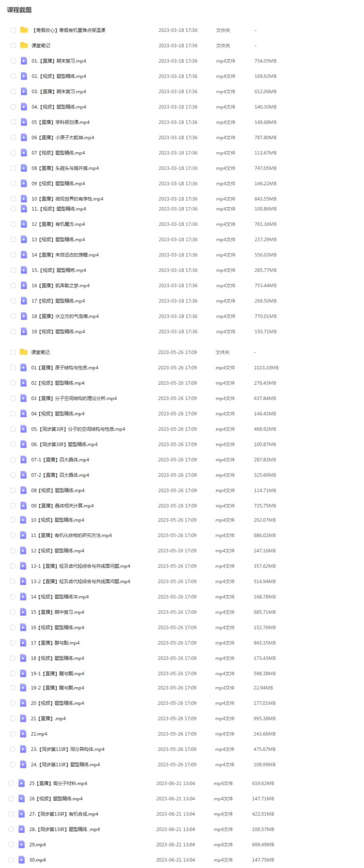
Task: Click the video icon of 25 高分子材料.mp4
Action: coord(21,783)
